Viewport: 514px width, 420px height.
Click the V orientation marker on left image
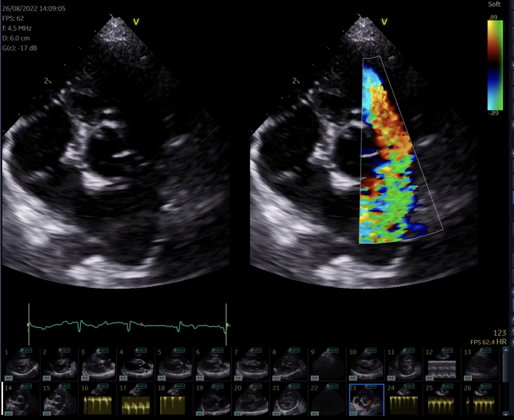(x=136, y=22)
